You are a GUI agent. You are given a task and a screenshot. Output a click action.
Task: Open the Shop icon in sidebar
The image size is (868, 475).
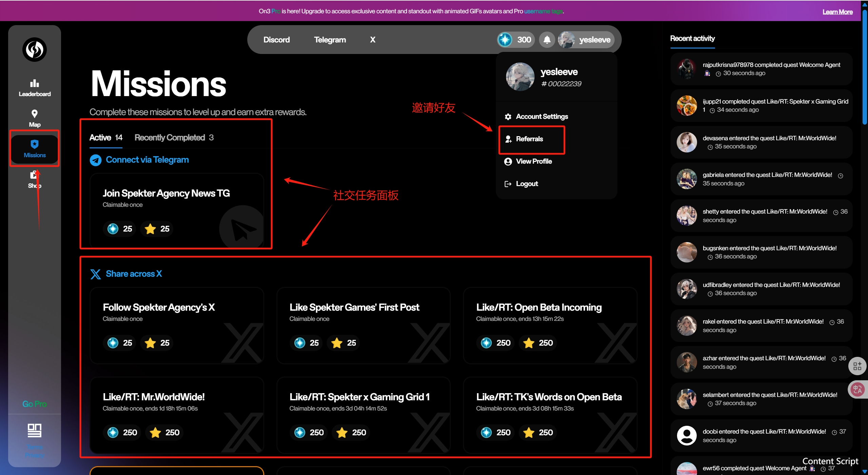[34, 175]
